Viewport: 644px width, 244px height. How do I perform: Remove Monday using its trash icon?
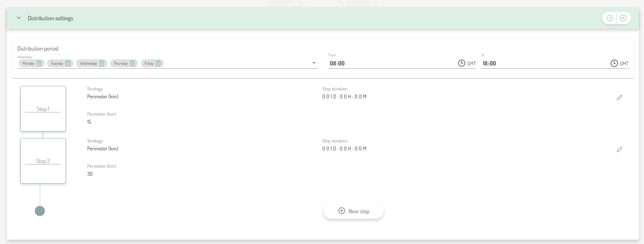click(x=39, y=64)
